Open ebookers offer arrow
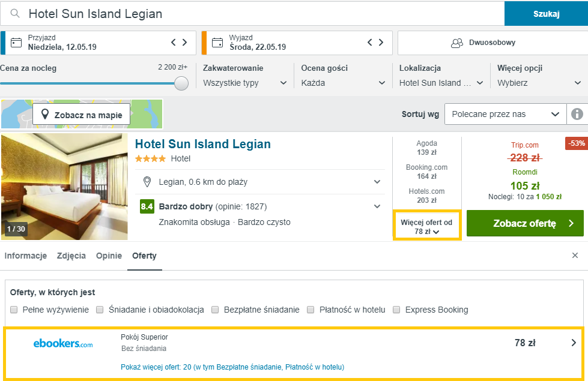 pyautogui.click(x=574, y=343)
